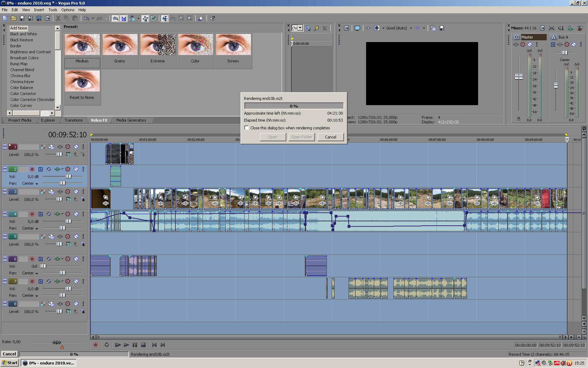This screenshot has width=588, height=368.
Task: Click the track 1 level slider handle
Action: click(59, 155)
